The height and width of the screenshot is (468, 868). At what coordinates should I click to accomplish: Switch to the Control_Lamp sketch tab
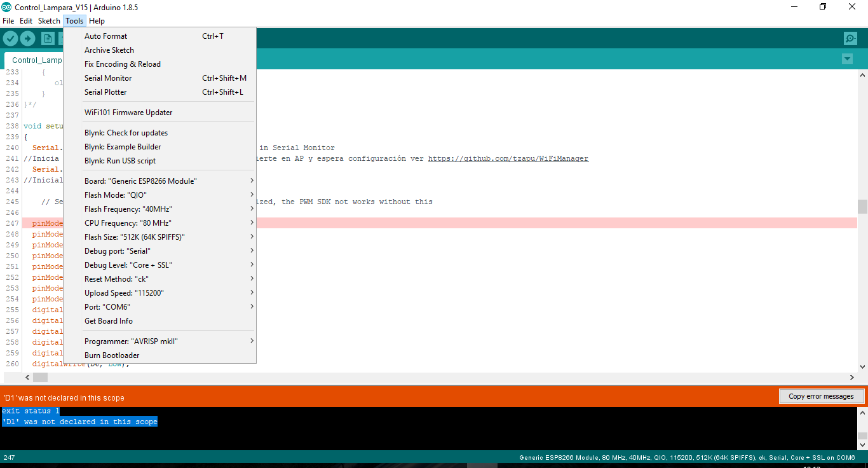click(x=34, y=60)
